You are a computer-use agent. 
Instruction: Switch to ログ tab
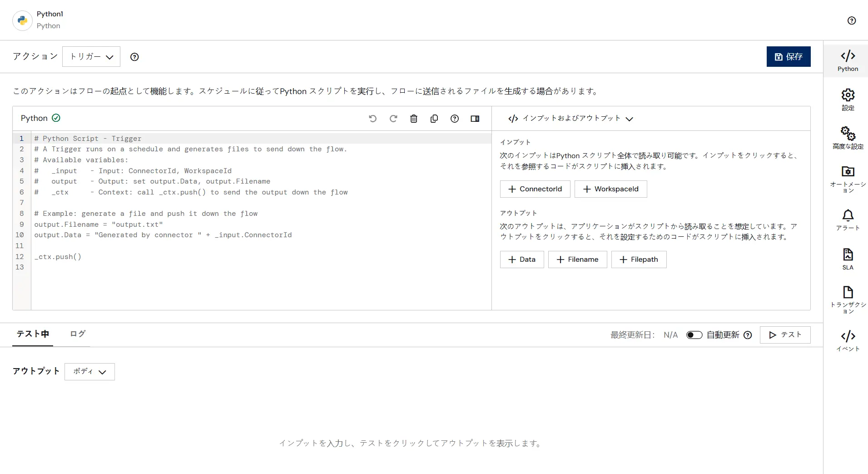(x=78, y=334)
